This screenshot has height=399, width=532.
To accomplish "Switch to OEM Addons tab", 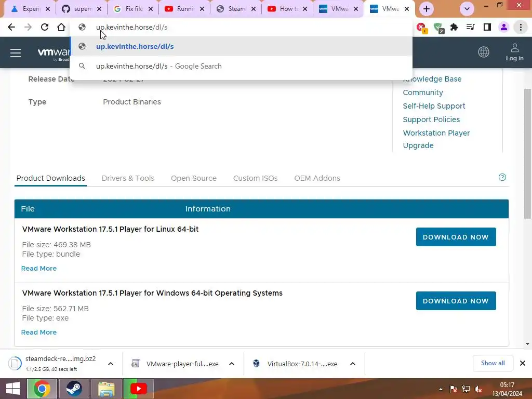I will 317,178.
